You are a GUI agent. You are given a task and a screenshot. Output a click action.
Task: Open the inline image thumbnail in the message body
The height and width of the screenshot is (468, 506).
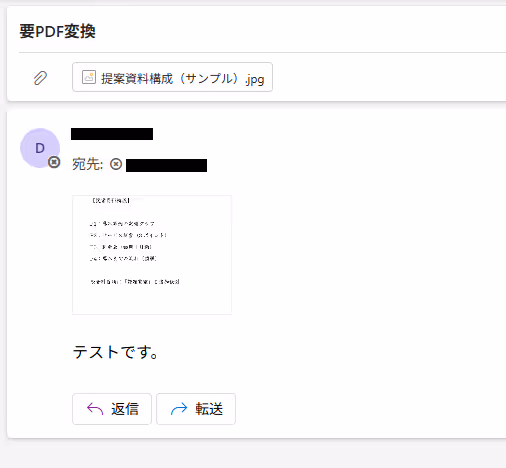[152, 255]
